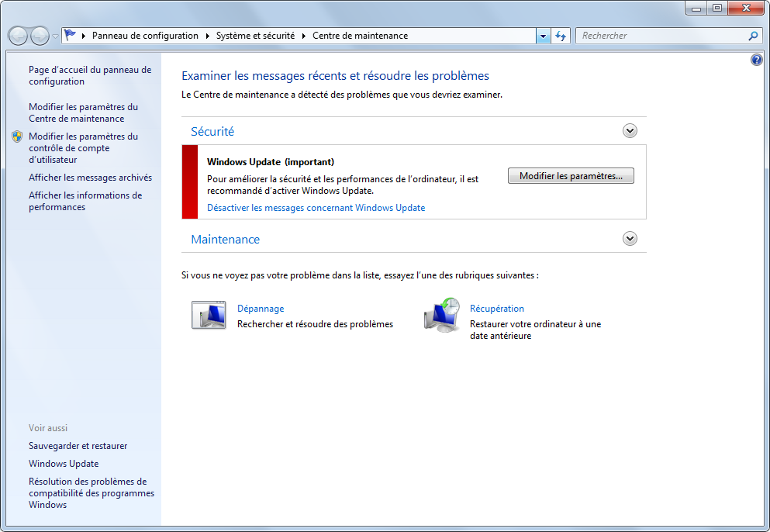Open Page d'accueil du panneau de configuration
Screen dimensions: 770x532
[90, 76]
